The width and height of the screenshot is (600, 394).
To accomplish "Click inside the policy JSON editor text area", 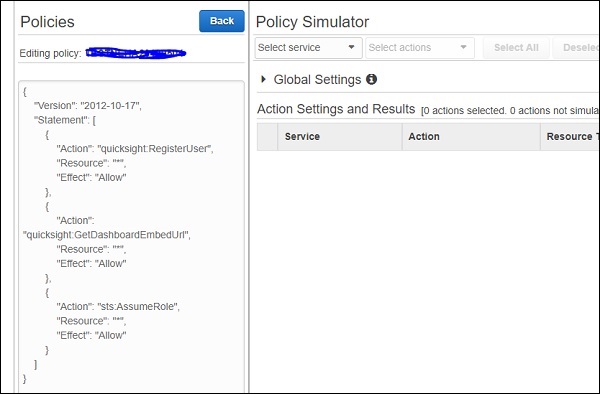I will click(131, 236).
